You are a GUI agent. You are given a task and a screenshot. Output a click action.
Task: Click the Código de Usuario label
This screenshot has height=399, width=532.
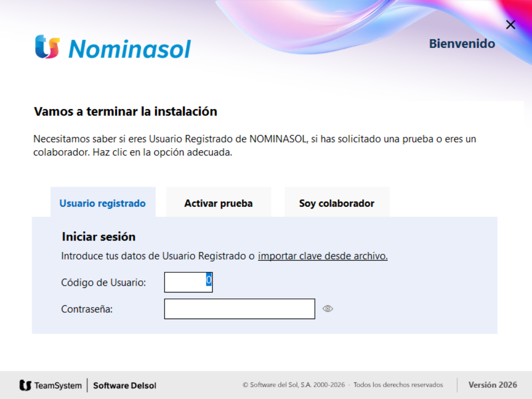[104, 282]
